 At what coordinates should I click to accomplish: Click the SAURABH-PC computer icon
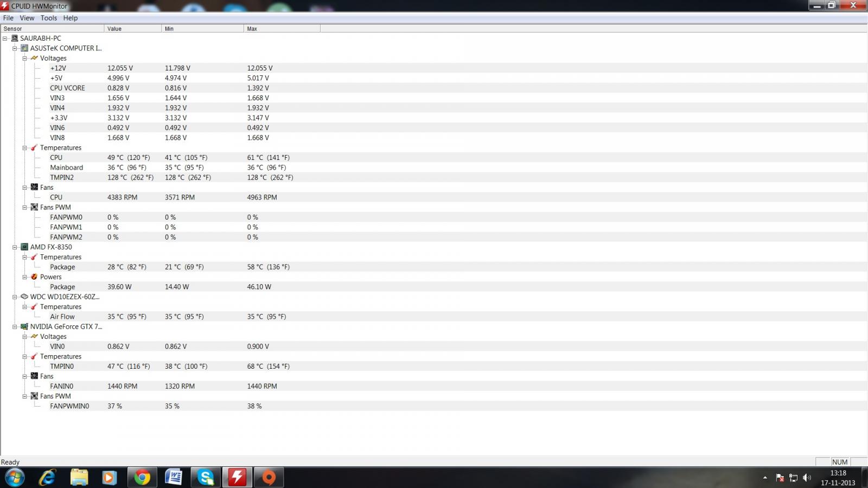(x=15, y=38)
